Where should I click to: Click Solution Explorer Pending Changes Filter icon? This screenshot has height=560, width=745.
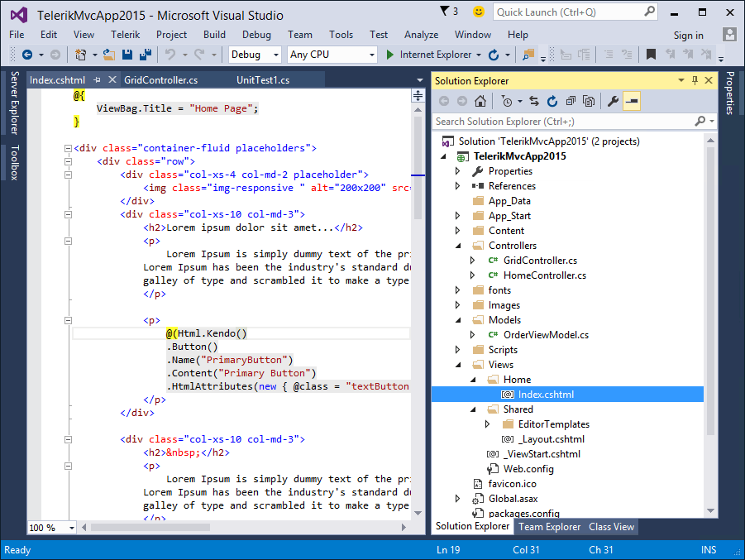click(507, 101)
